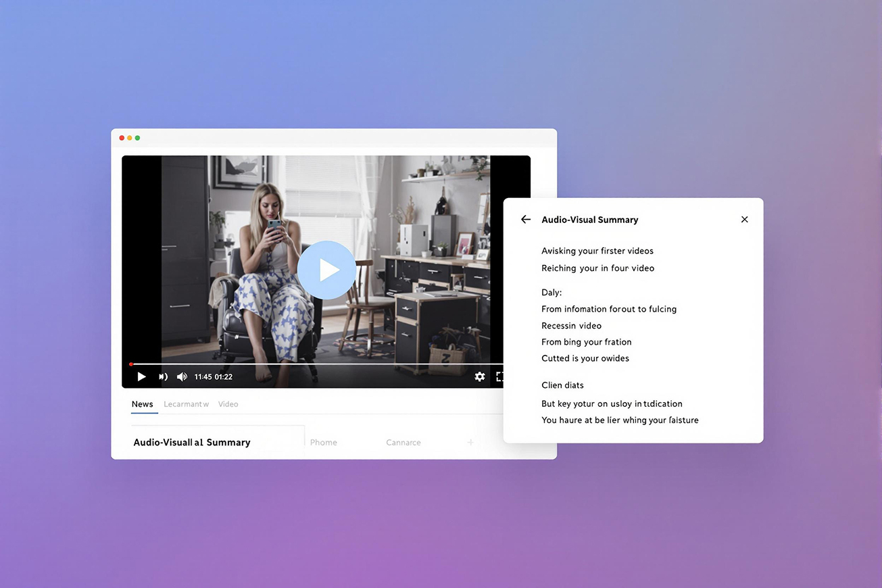Screen dimensions: 882x588
Task: Open the "Recessin video" summary entry
Action: [571, 326]
